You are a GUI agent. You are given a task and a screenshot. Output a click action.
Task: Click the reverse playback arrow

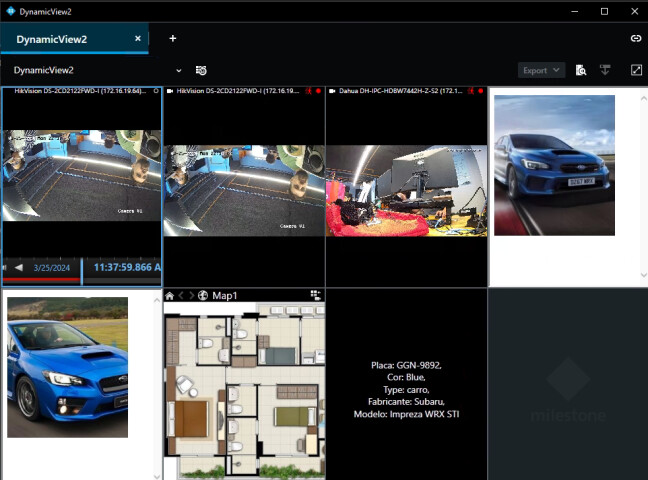coord(18,268)
